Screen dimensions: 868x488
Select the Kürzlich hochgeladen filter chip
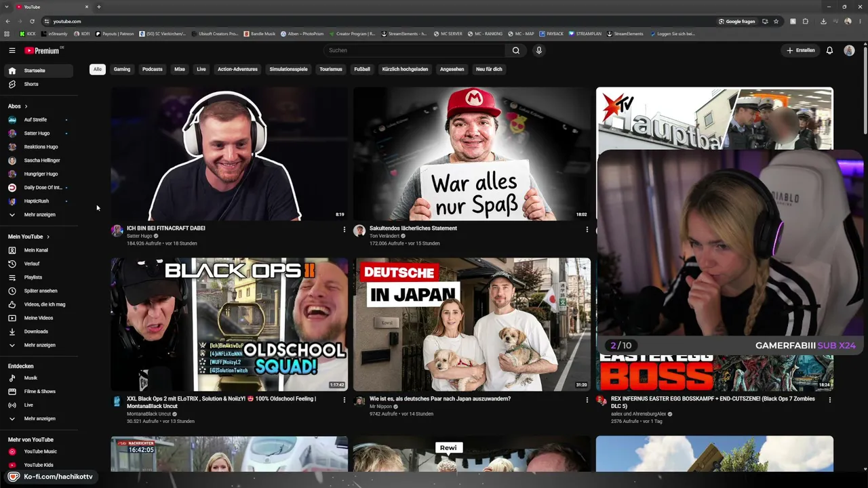pyautogui.click(x=405, y=69)
